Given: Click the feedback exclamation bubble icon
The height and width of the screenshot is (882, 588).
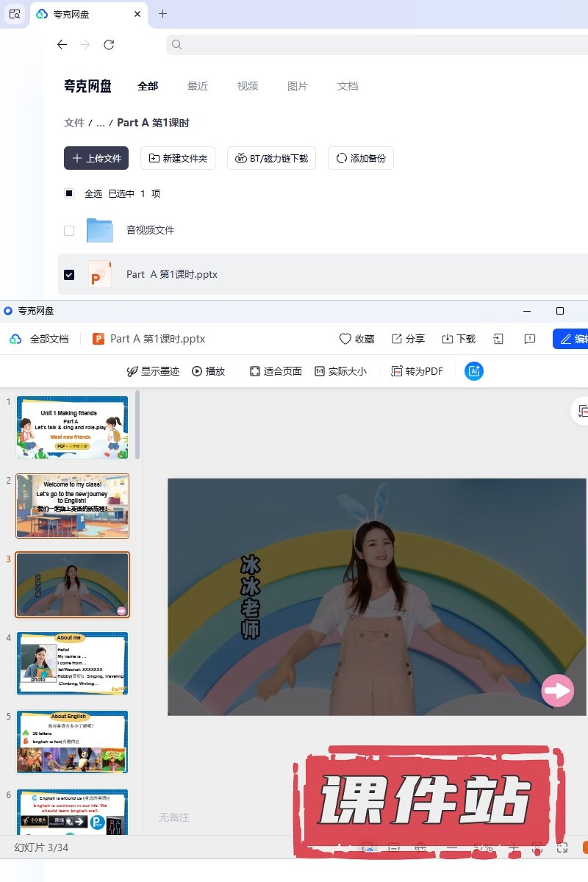Looking at the screenshot, I should point(529,339).
